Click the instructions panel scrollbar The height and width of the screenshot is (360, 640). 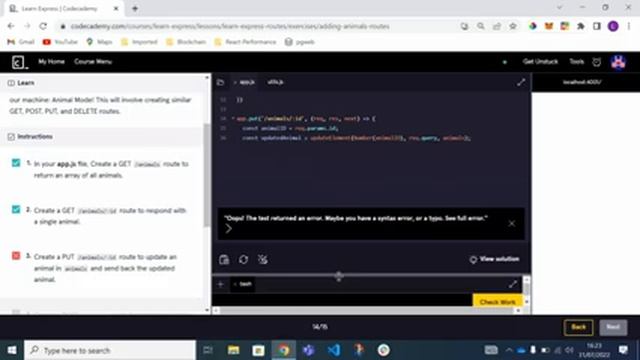[207, 176]
